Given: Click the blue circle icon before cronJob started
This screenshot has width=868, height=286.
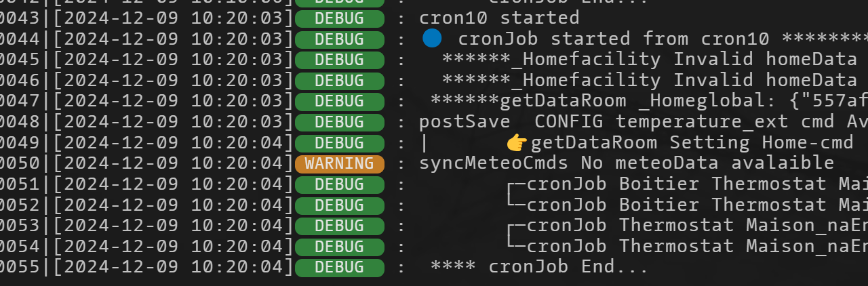Looking at the screenshot, I should pos(432,38).
